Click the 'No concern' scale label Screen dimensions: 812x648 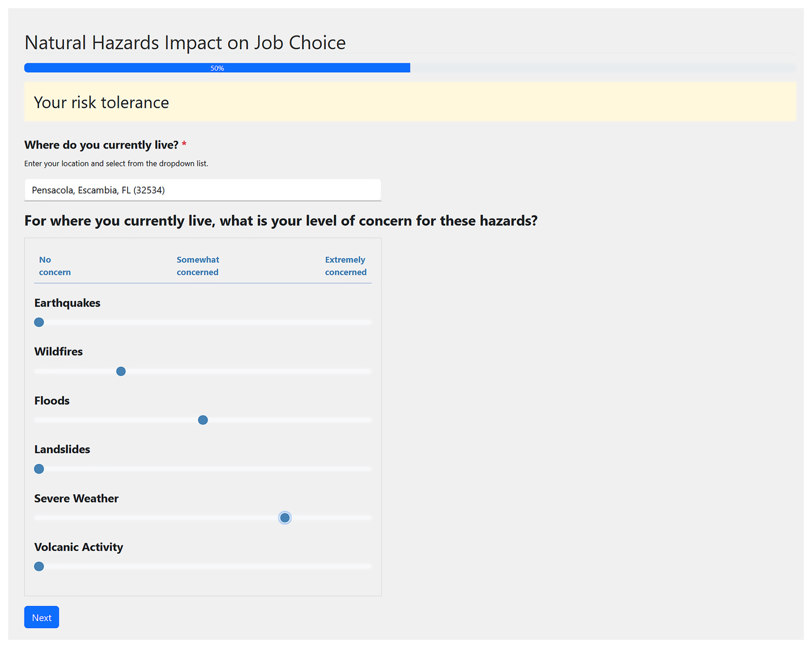point(55,265)
